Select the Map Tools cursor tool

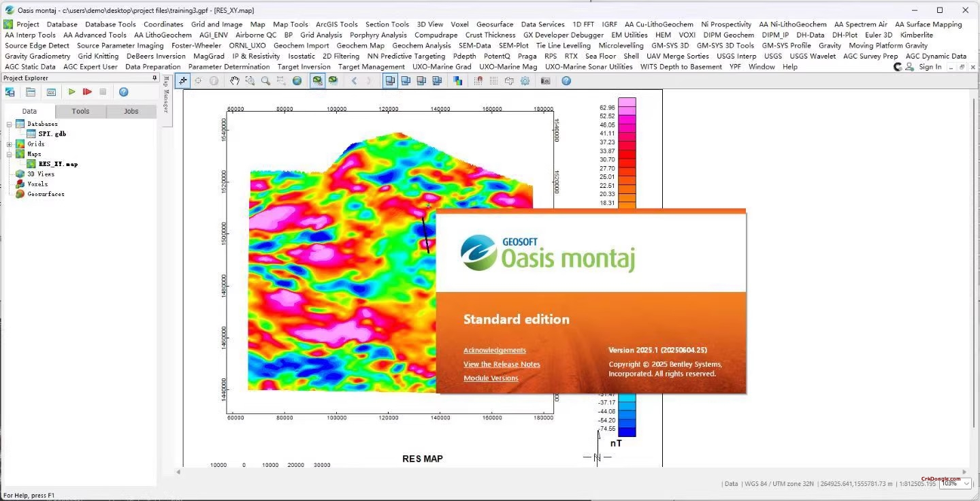(182, 80)
